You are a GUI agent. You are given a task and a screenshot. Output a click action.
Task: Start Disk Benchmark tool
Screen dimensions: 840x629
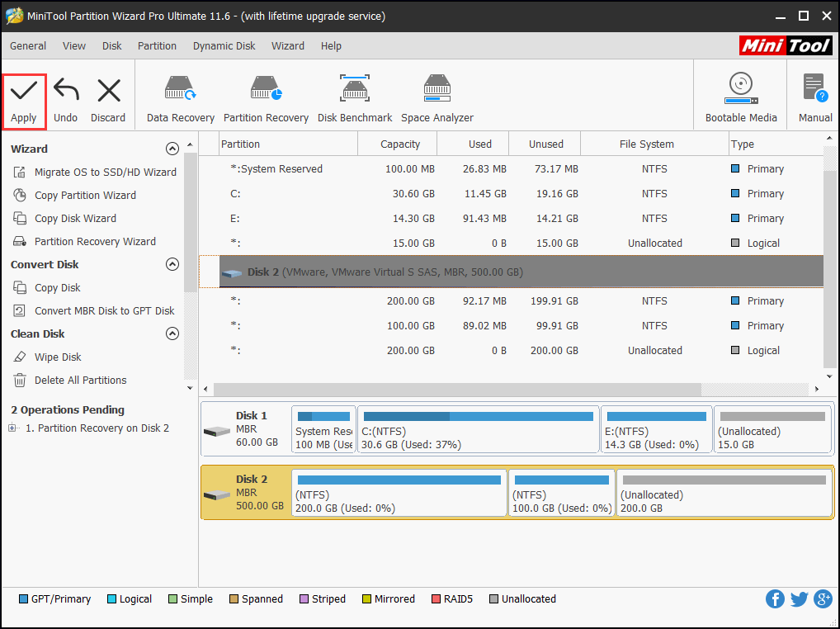point(355,99)
